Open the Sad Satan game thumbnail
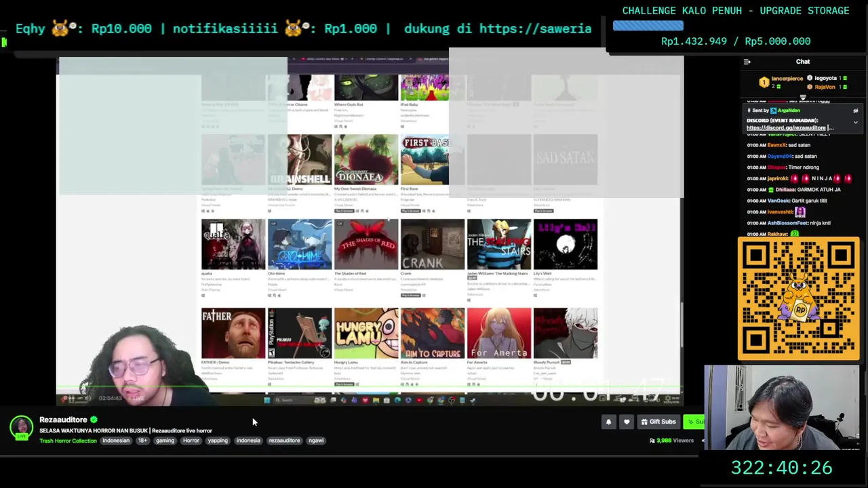This screenshot has height=488, width=868. [565, 159]
